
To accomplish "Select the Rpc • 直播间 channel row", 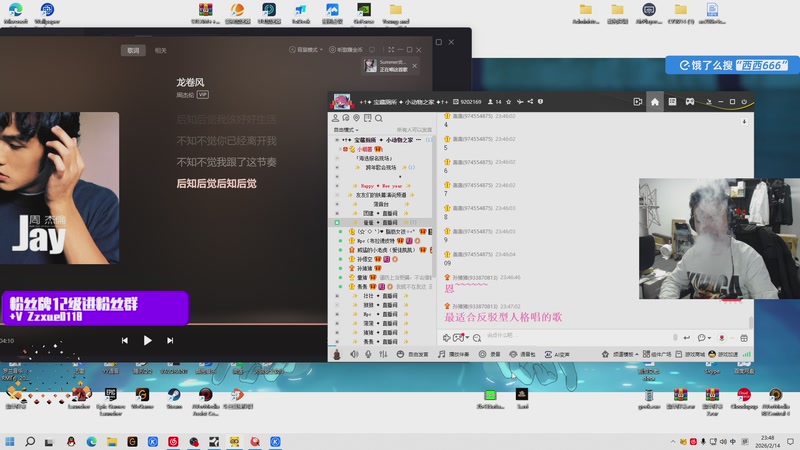I will pos(381,314).
